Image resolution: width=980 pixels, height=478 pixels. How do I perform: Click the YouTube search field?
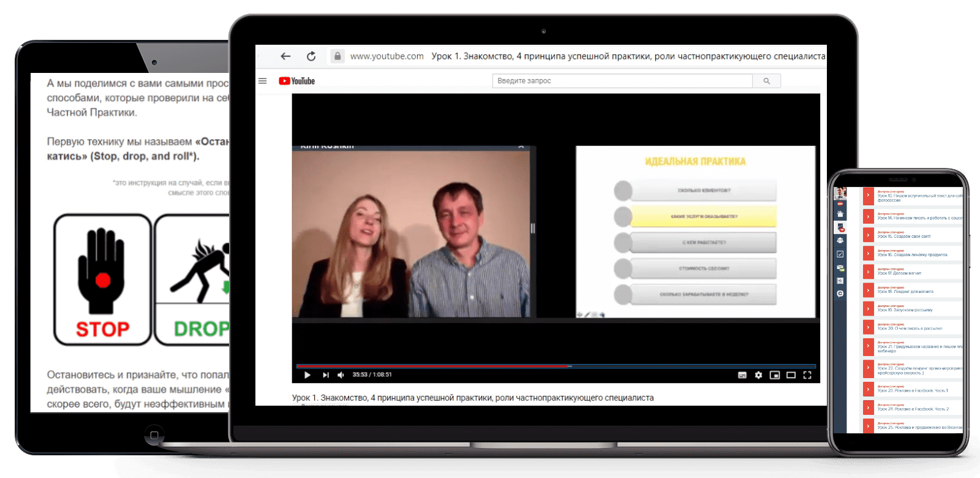pos(622,81)
